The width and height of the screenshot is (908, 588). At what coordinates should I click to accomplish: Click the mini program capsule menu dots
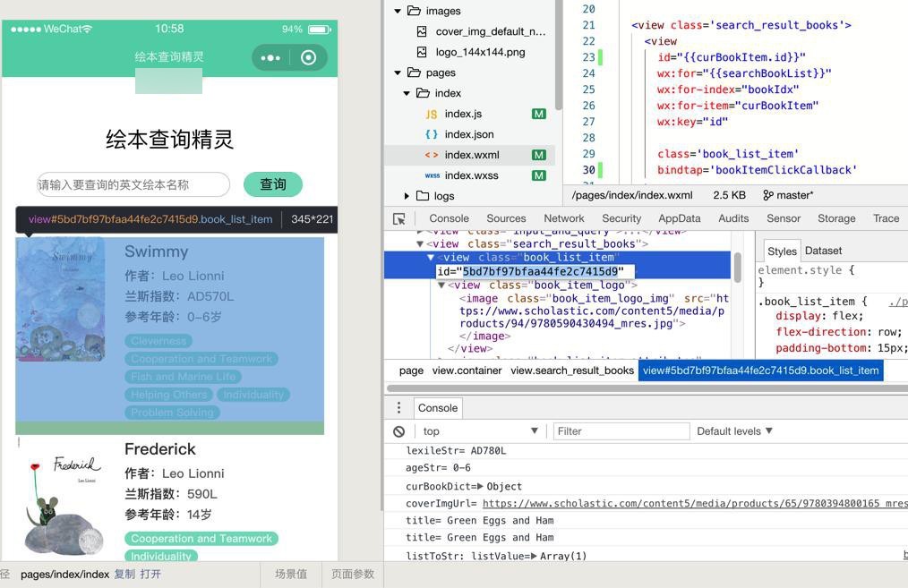[x=270, y=58]
